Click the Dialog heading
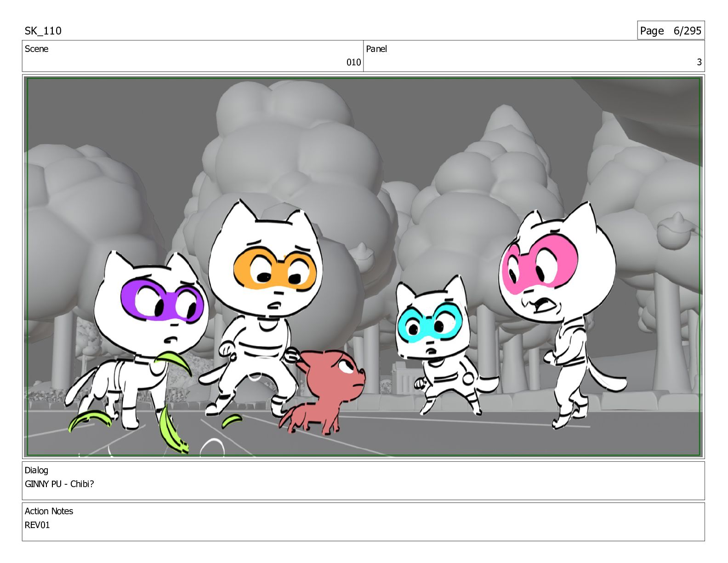 pyautogui.click(x=36, y=470)
